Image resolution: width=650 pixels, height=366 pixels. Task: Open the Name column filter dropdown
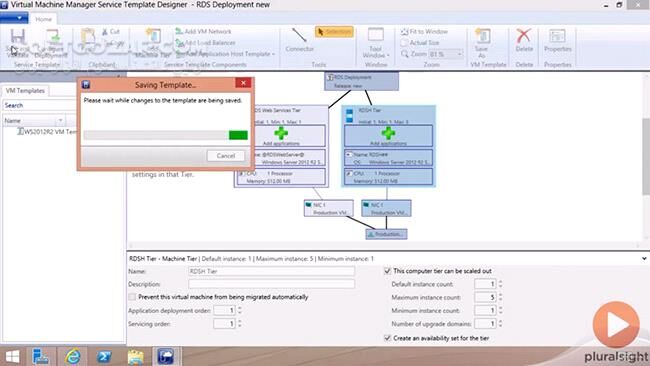point(60,121)
